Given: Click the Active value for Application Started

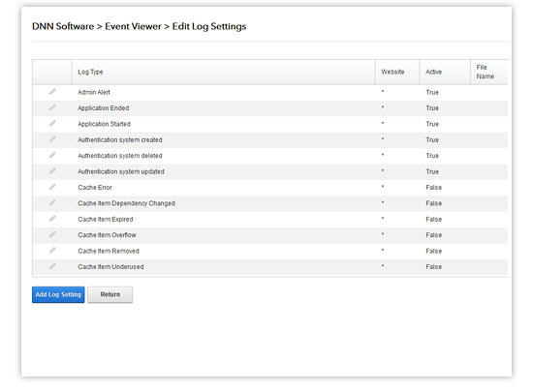Looking at the screenshot, I should (432, 124).
